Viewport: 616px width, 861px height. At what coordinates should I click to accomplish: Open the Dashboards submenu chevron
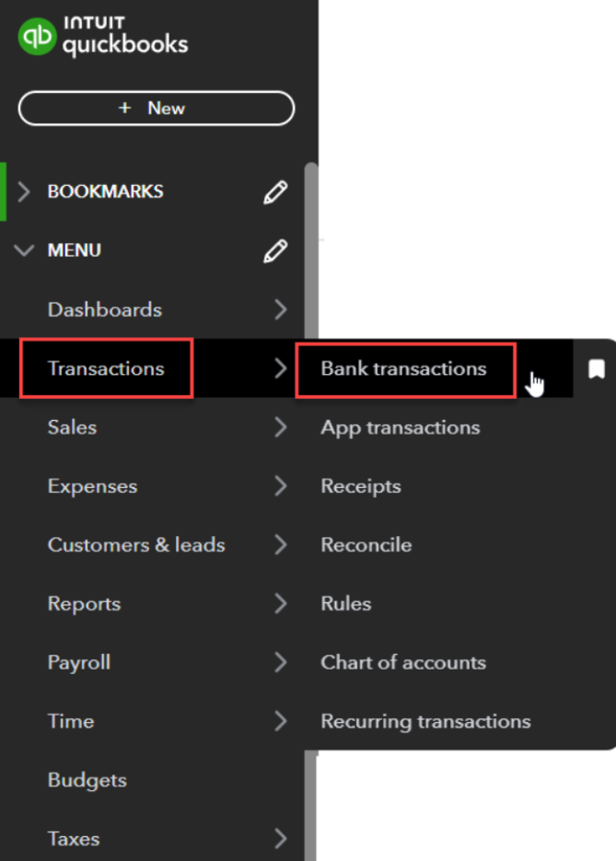(281, 309)
